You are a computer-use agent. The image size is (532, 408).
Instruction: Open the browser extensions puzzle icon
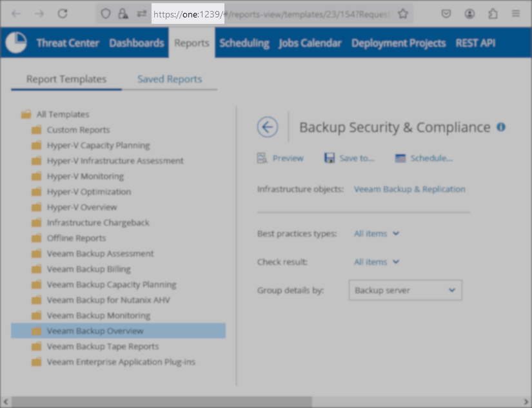493,14
